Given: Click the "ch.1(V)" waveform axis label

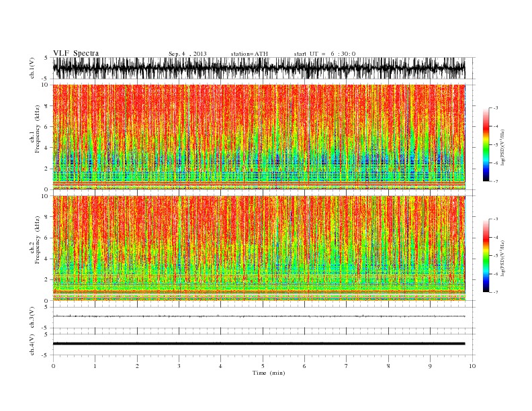Looking at the screenshot, I should pos(32,68).
